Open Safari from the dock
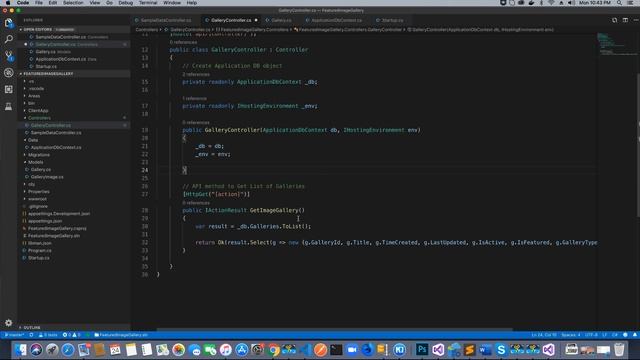 [68, 350]
